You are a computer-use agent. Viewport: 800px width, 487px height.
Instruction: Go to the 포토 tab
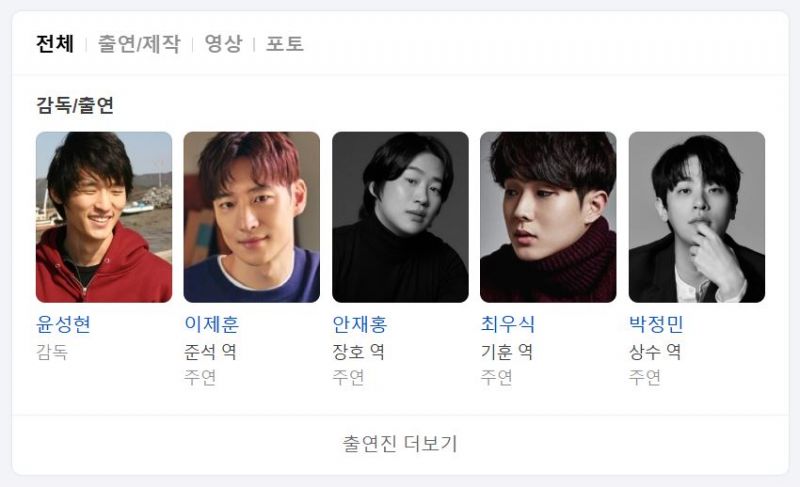pyautogui.click(x=285, y=44)
